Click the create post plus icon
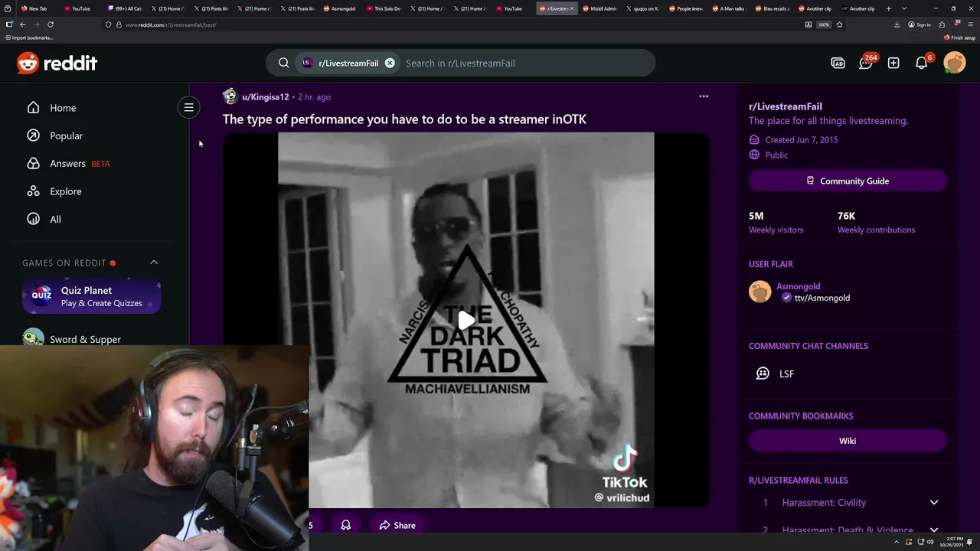980x551 pixels. point(893,63)
